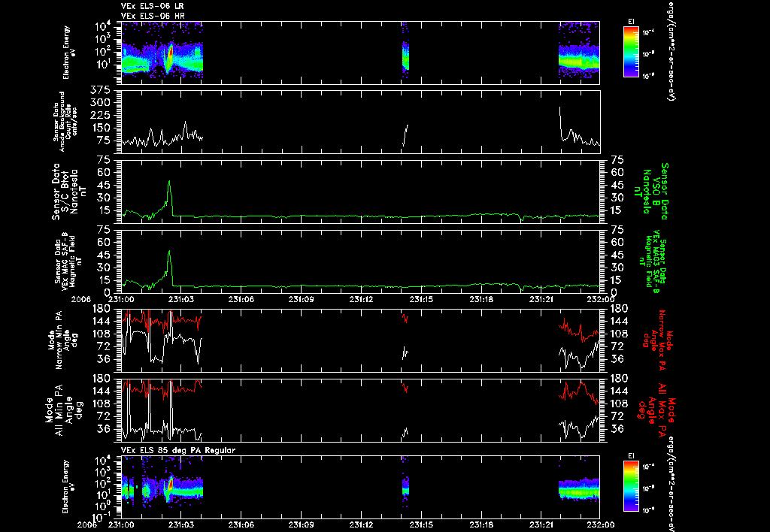Click the spike peak in VEx MAG SAF-B plot
The height and width of the screenshot is (532, 770).
169,252
